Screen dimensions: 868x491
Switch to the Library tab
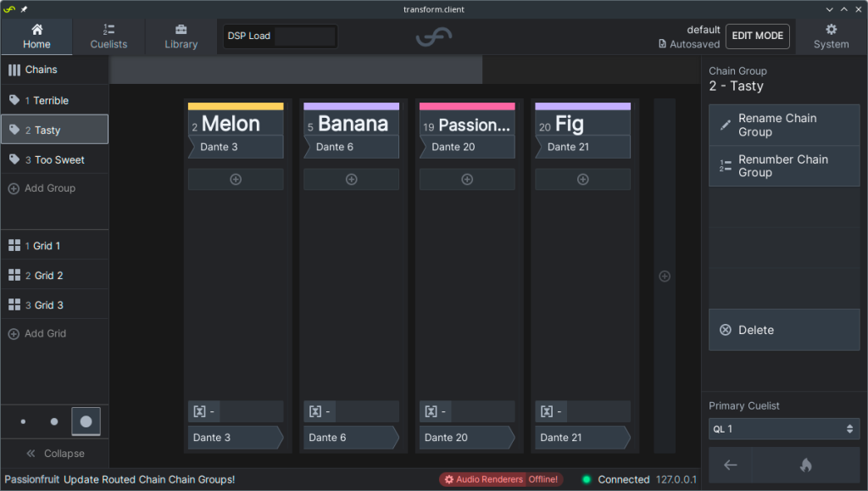181,36
